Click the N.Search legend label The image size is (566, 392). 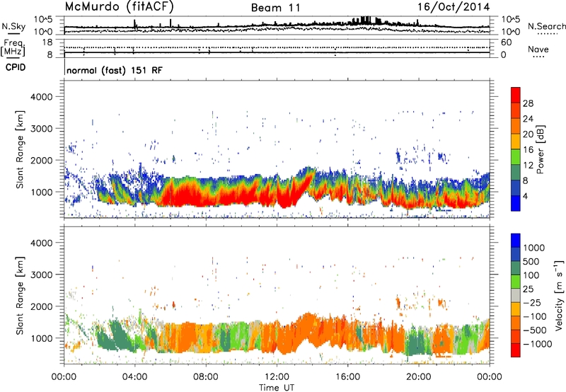pos(546,26)
